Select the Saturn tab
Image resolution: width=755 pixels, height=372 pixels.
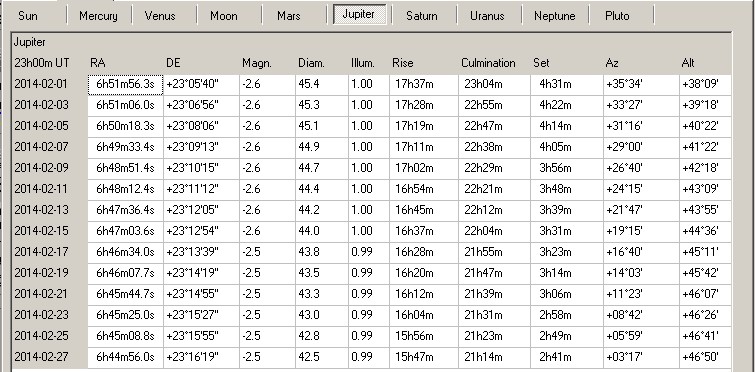point(422,15)
